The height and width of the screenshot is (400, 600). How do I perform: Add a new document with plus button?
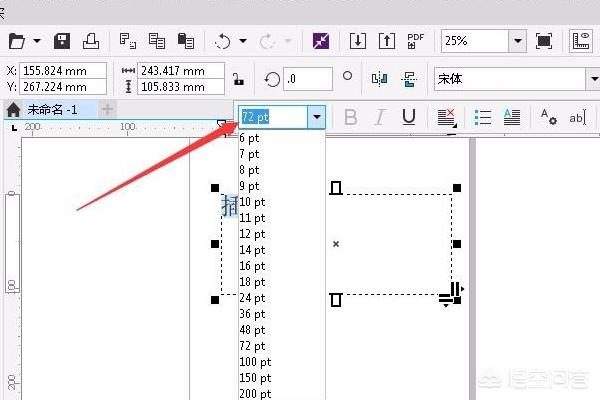pos(107,109)
